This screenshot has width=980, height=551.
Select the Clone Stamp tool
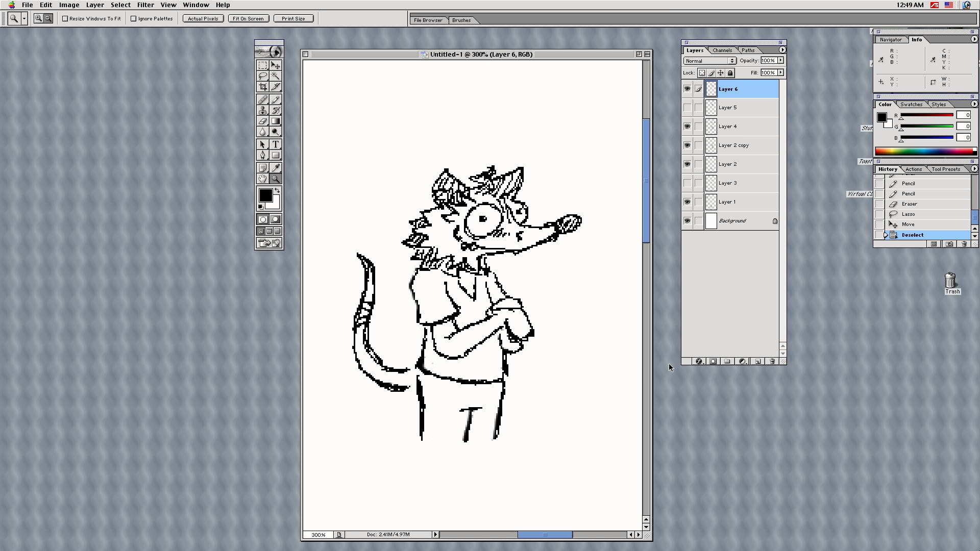point(262,110)
